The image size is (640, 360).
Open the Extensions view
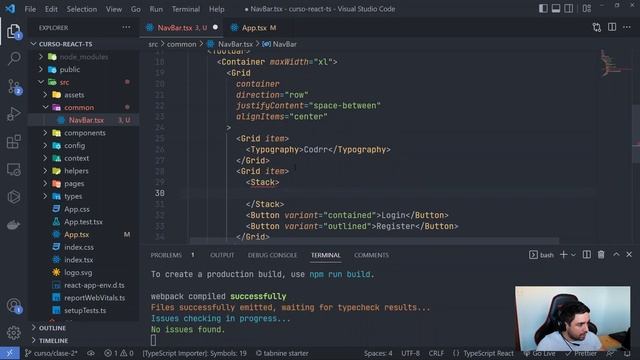click(14, 142)
